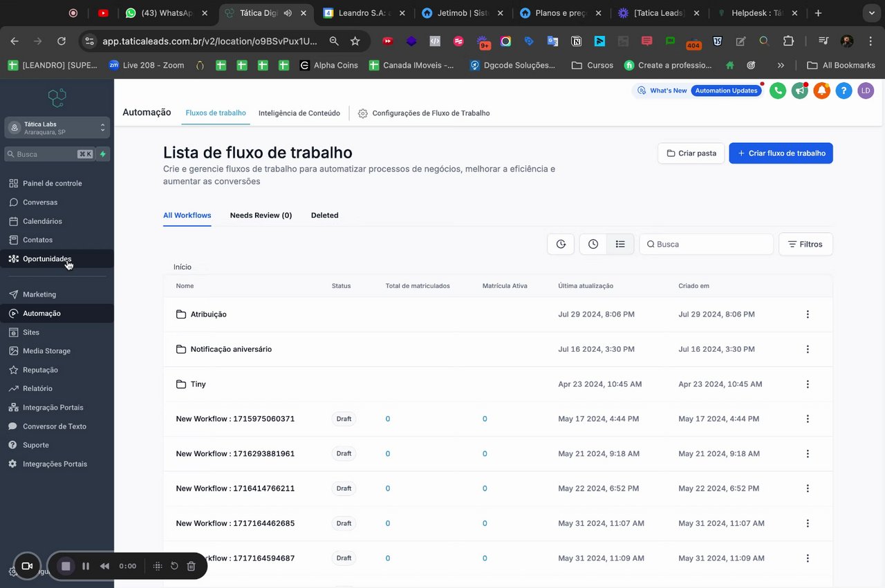Click the Tática Leads logo in sidebar
This screenshot has height=588, width=885.
[57, 98]
